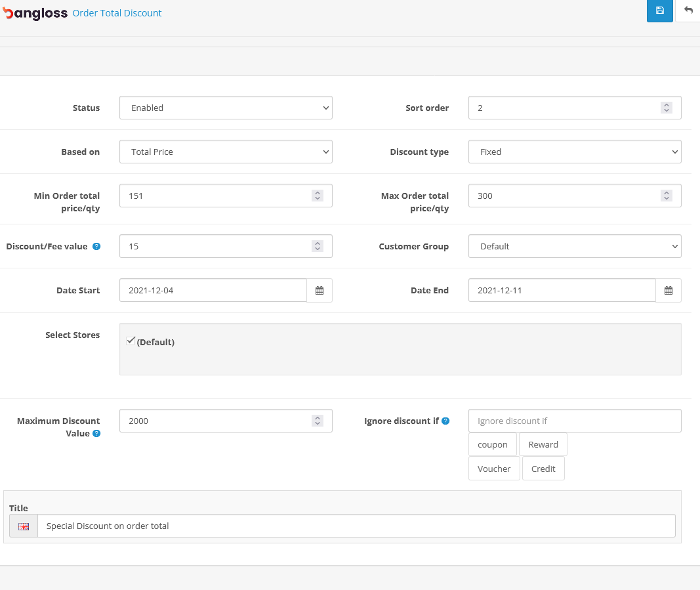Click the Sort order stepper arrows
The height and width of the screenshot is (590, 700).
(667, 108)
